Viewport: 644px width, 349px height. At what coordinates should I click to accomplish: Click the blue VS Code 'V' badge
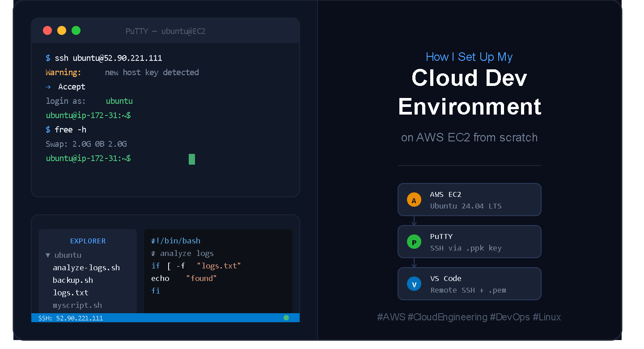(x=414, y=284)
